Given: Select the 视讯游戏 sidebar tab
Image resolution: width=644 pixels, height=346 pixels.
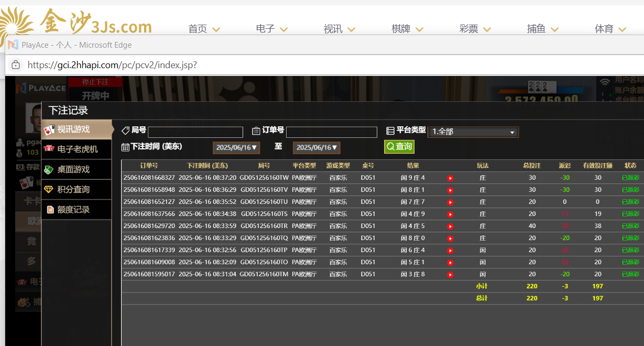Looking at the screenshot, I should point(78,129).
